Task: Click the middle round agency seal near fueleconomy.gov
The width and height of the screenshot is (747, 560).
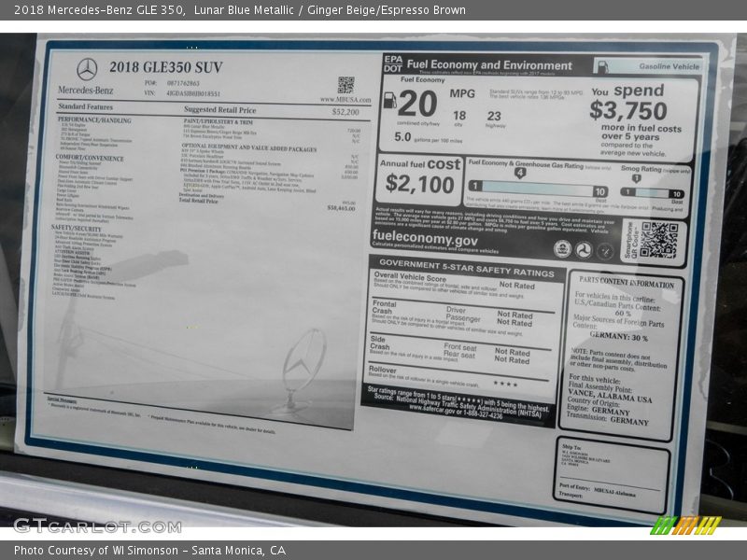Action: tap(584, 249)
